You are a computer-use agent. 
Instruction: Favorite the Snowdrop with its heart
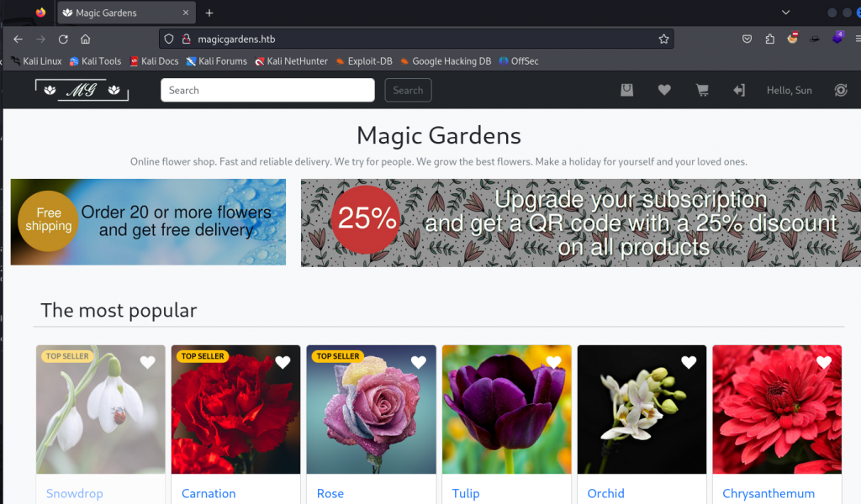pos(147,362)
